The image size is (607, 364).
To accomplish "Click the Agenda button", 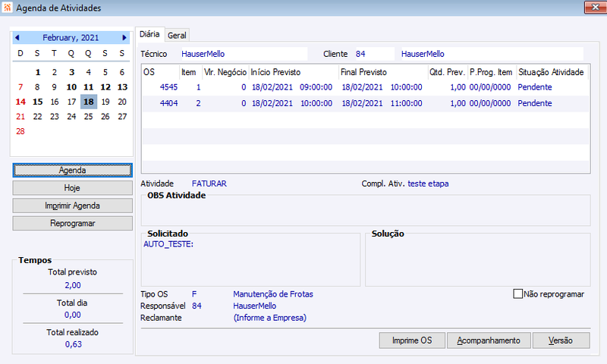I will (72, 170).
